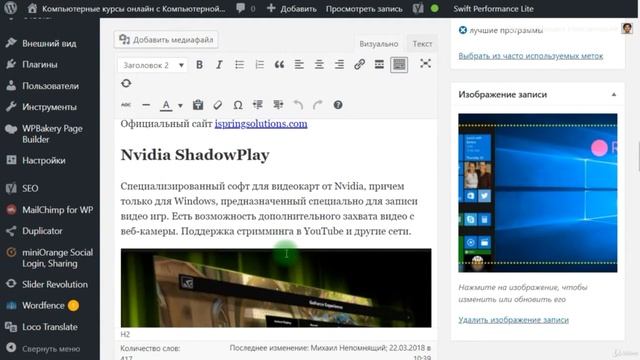640x360 pixels.
Task: Align text to the left
Action: [299, 64]
